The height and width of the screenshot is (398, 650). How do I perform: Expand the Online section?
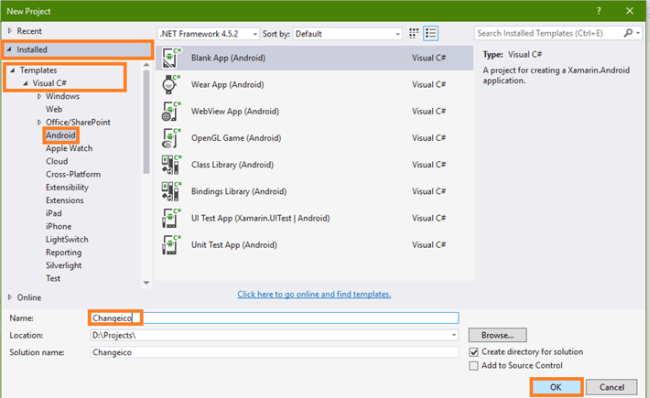coord(10,297)
